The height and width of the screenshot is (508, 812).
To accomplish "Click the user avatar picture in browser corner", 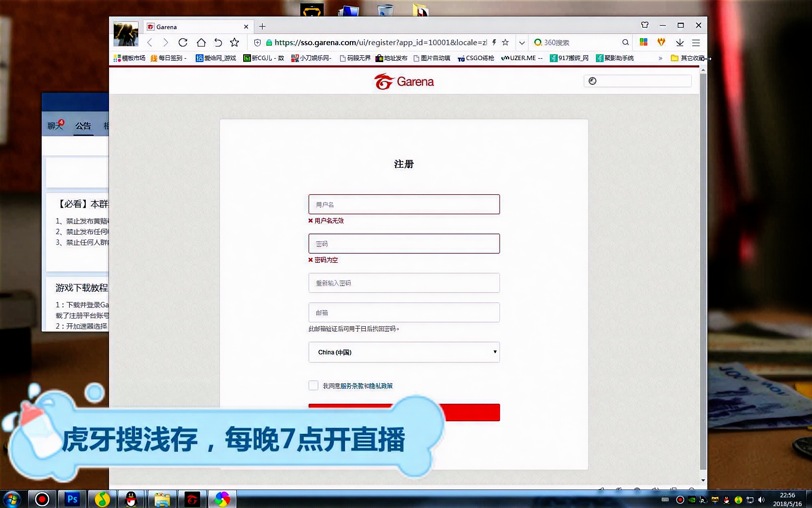I will (x=126, y=33).
